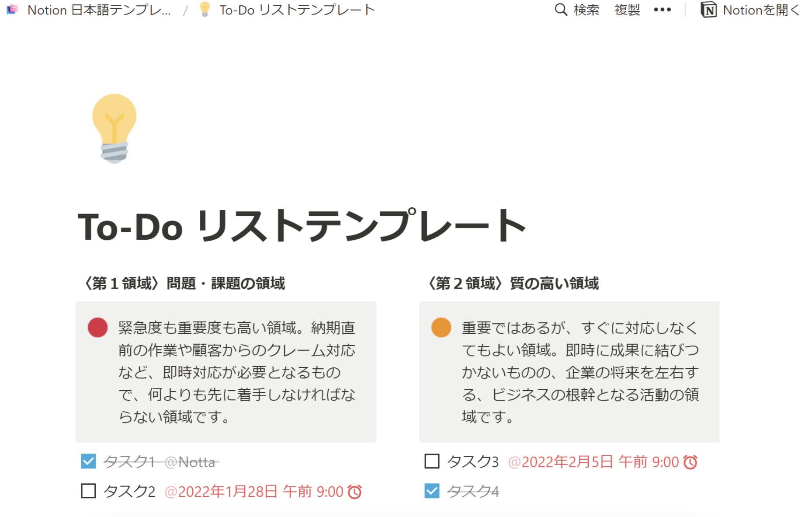The width and height of the screenshot is (812, 517).
Task: Click the callout text starting 緊急度も重要度も高い領域
Action: (x=237, y=372)
